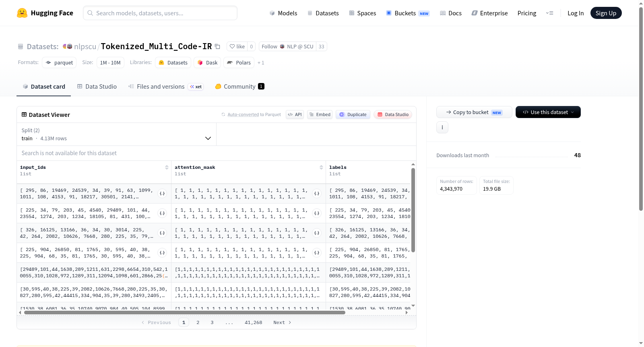Sort by attention_mask column arrows
The image size is (644, 347).
point(321,167)
